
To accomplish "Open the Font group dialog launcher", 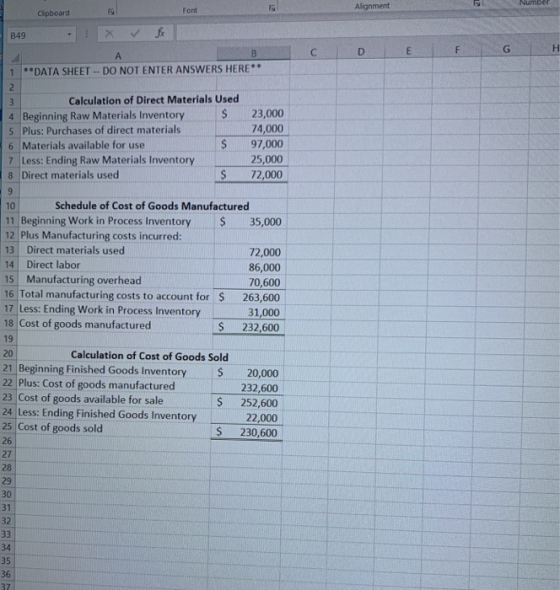I will click(271, 8).
